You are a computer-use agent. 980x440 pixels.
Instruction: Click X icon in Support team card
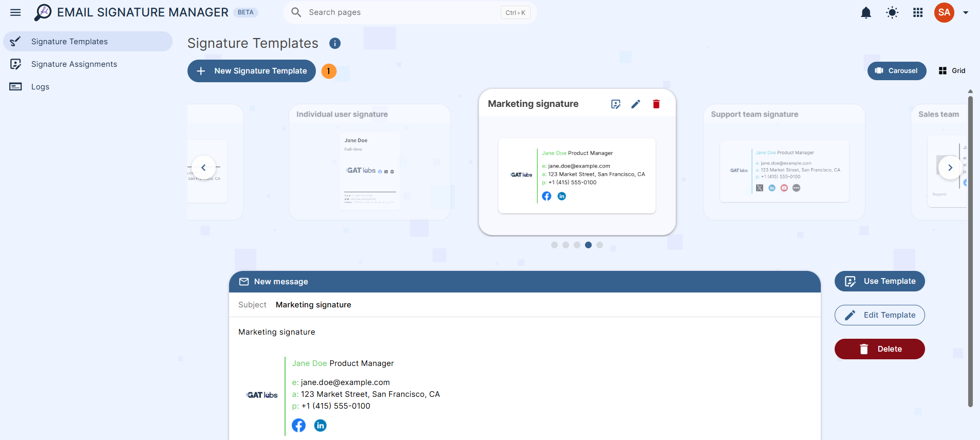point(760,188)
